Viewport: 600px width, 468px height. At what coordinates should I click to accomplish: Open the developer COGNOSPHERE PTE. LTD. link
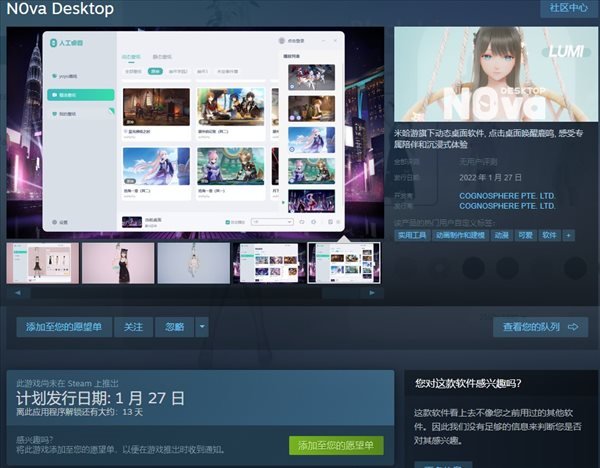pos(507,196)
